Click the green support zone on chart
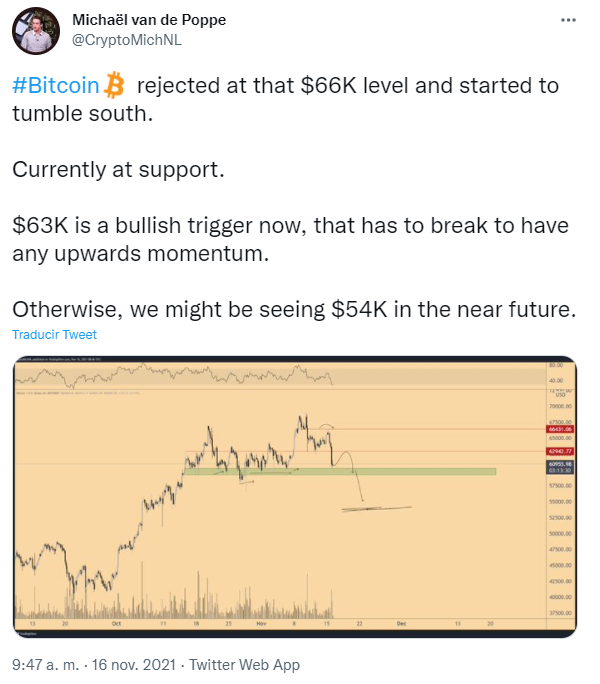Screen dimensions: 600x684 [x=340, y=471]
